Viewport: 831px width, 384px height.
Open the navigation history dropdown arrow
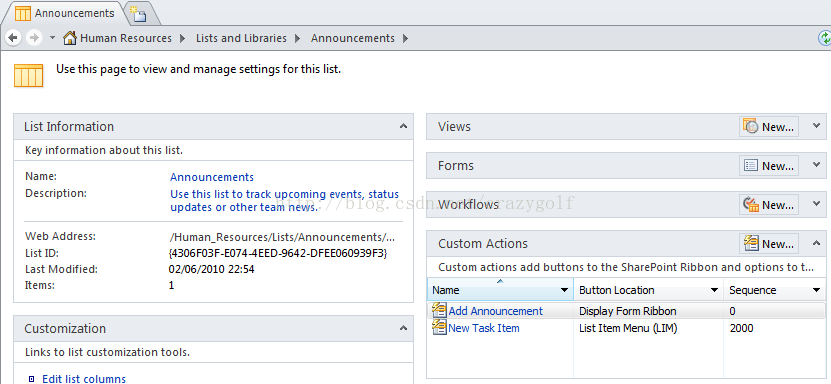tap(52, 38)
